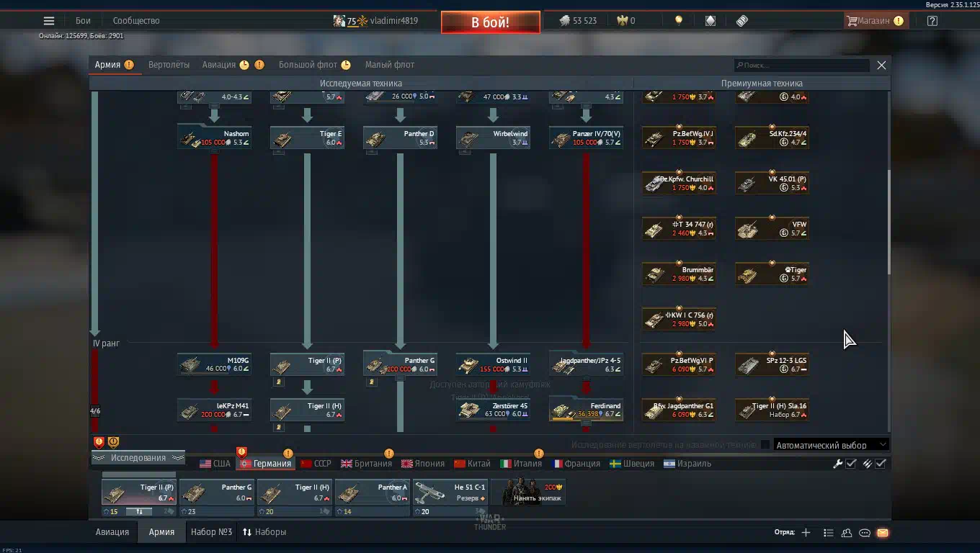Select the Швеция country tab
This screenshot has width=980, height=553.
[x=632, y=464]
